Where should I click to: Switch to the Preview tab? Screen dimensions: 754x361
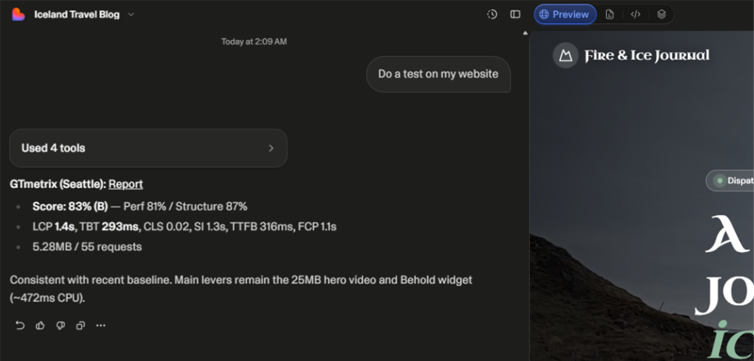[x=565, y=14]
